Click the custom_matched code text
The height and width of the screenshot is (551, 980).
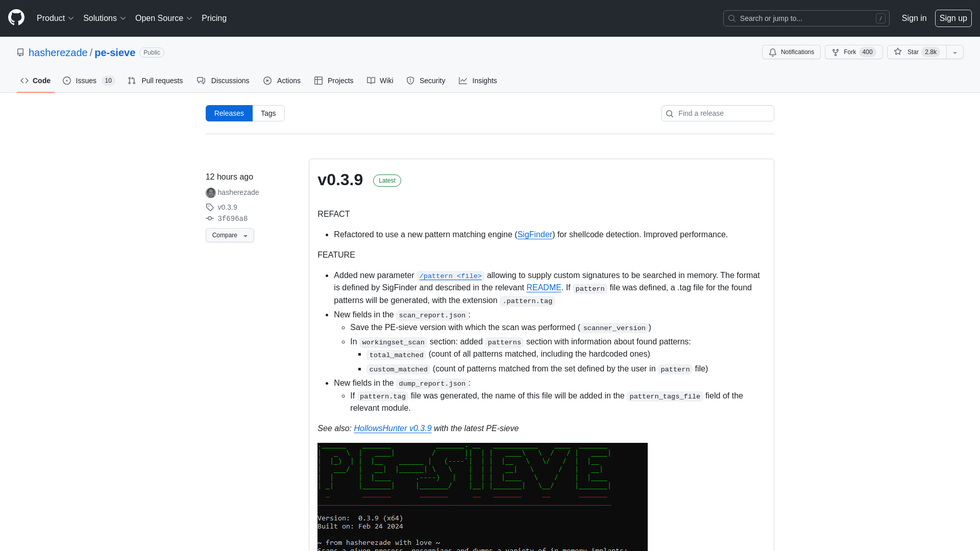click(x=398, y=369)
